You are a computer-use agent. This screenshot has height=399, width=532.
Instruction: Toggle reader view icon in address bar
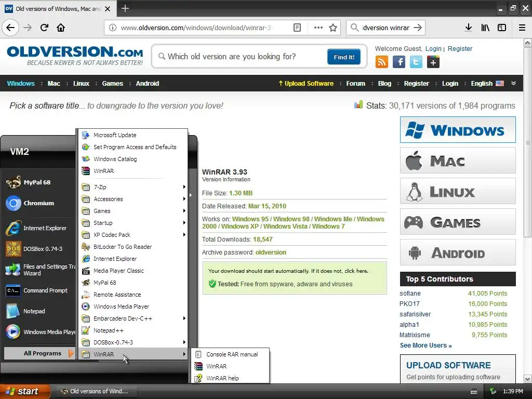(x=297, y=28)
